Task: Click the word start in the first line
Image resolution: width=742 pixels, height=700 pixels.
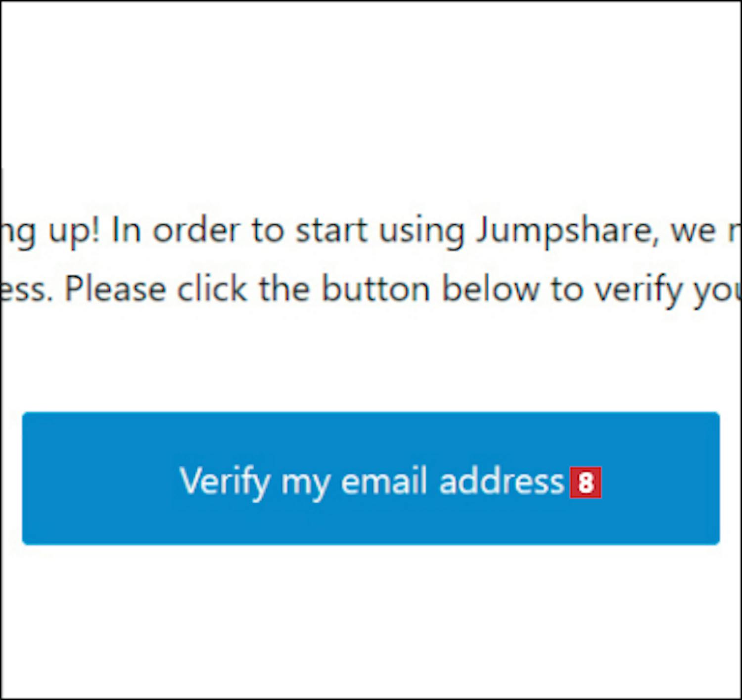Action: 331,230
